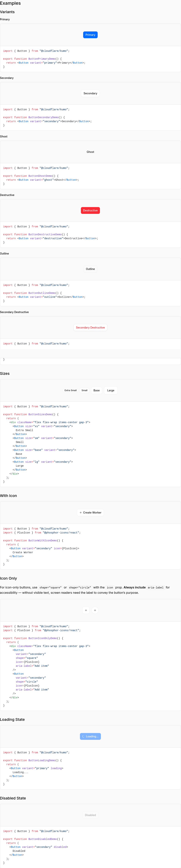Click the bold 'Always include' text

[x=134, y=587]
